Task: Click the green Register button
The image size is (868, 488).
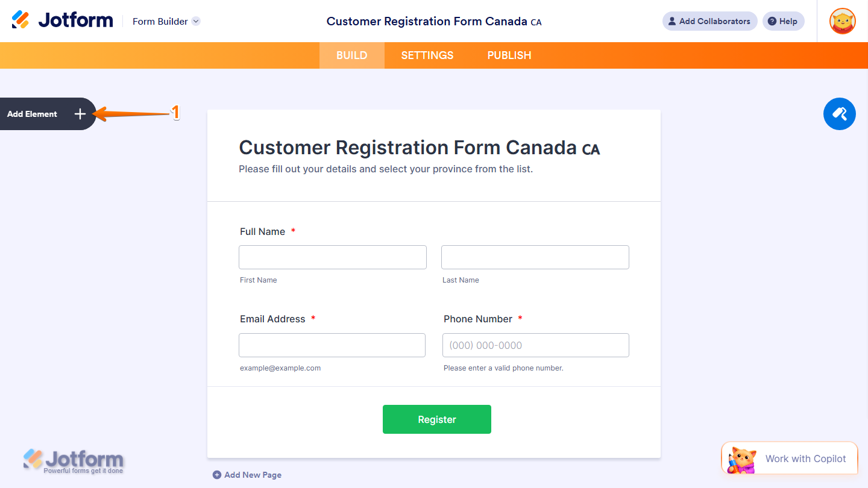Action: [436, 419]
